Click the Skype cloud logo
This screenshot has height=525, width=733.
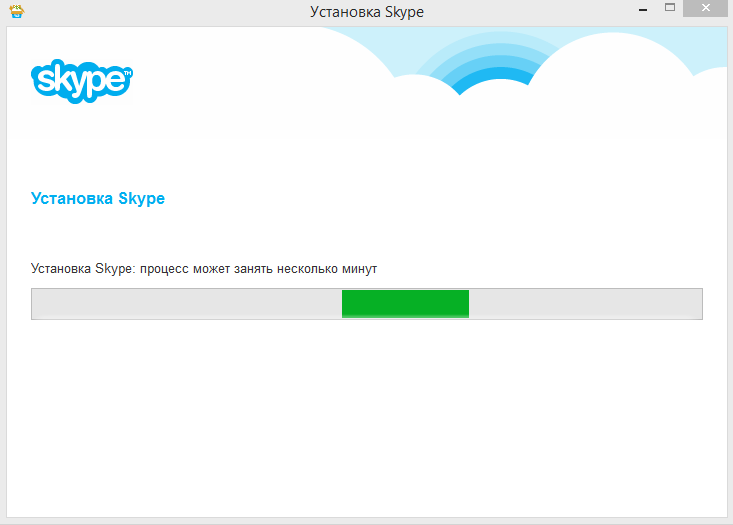(x=82, y=81)
